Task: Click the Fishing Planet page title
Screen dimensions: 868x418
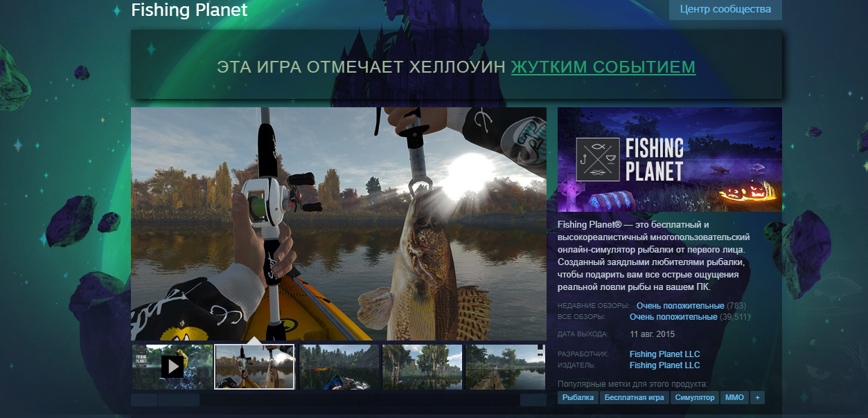Action: (x=189, y=10)
